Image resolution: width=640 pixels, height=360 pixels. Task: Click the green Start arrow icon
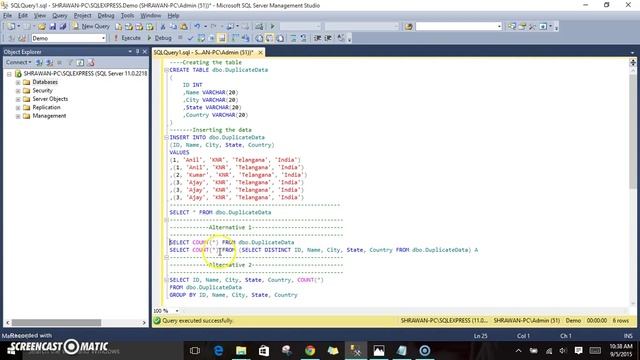click(x=273, y=27)
